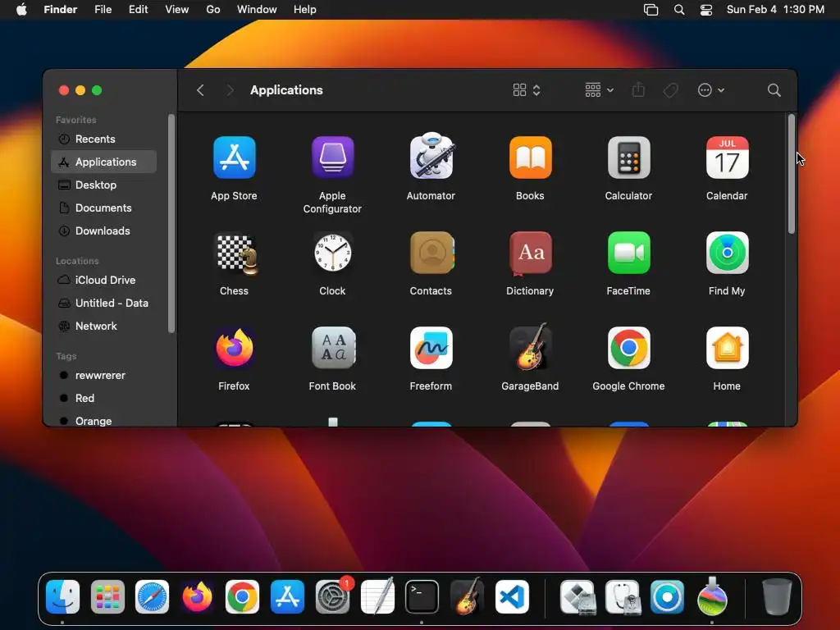
Task: Open the Books app
Action: pyautogui.click(x=530, y=157)
